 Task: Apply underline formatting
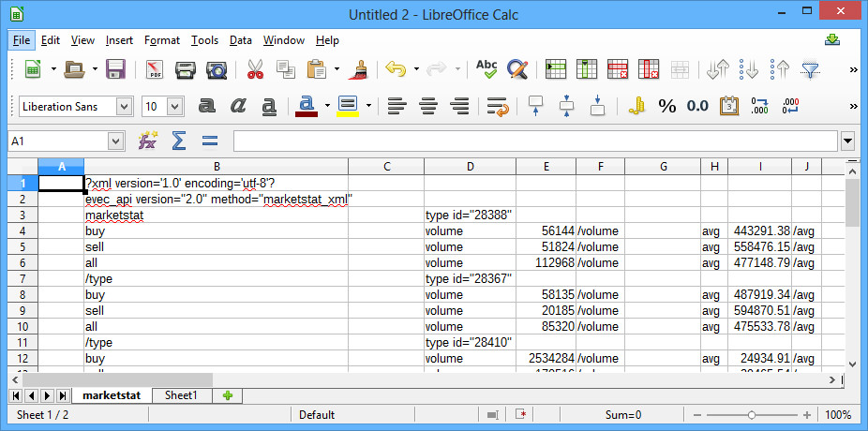(269, 106)
